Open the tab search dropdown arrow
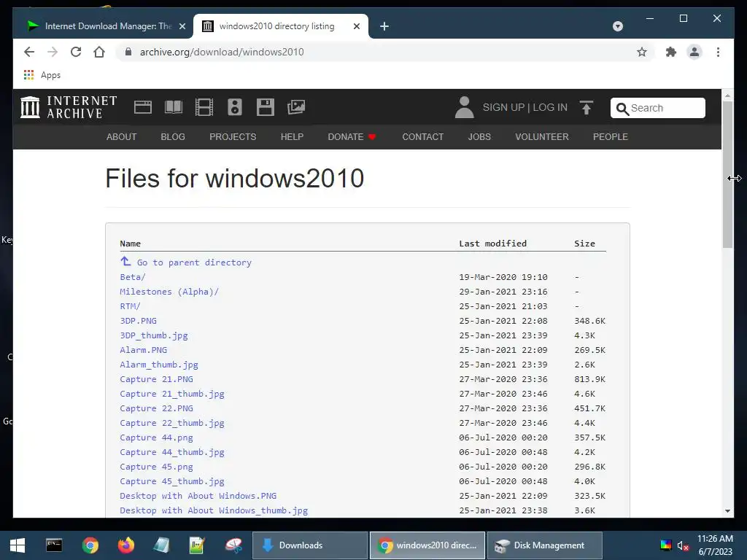747x560 pixels. coord(618,26)
